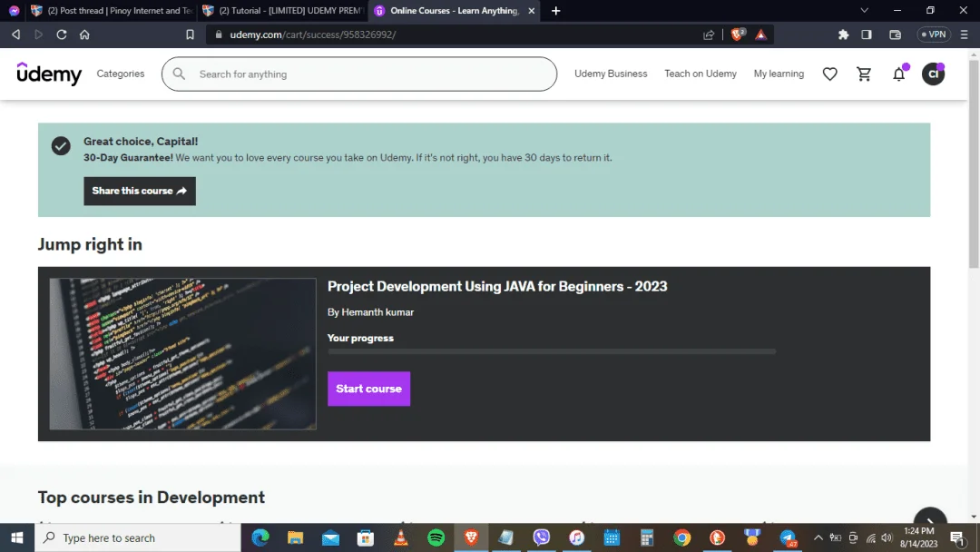Open Viber from the taskbar
This screenshot has height=552, width=980.
tap(541, 537)
